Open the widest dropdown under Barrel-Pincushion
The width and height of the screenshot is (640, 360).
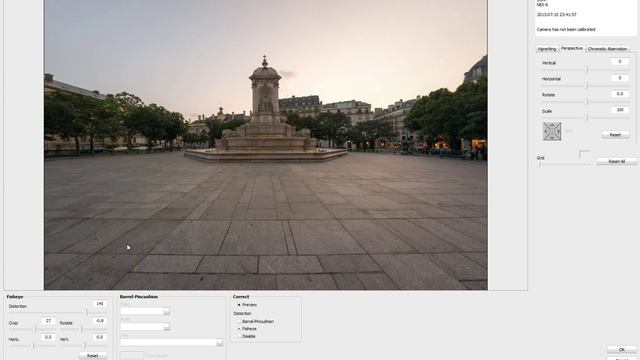pyautogui.click(x=171, y=342)
